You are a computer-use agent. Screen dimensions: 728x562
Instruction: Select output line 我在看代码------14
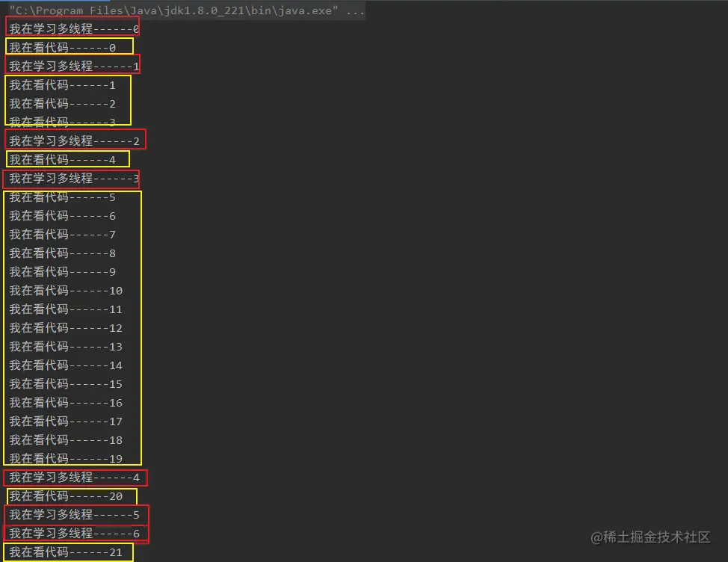pos(66,365)
